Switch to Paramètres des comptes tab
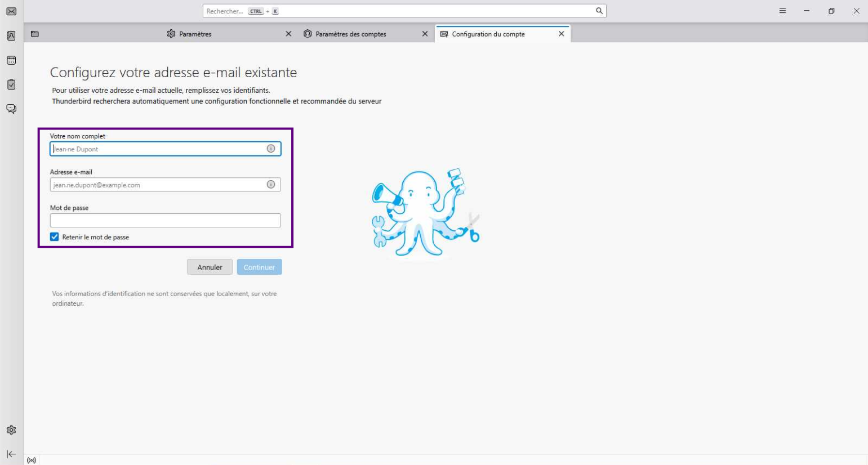Image resolution: width=868 pixels, height=465 pixels. (x=367, y=34)
